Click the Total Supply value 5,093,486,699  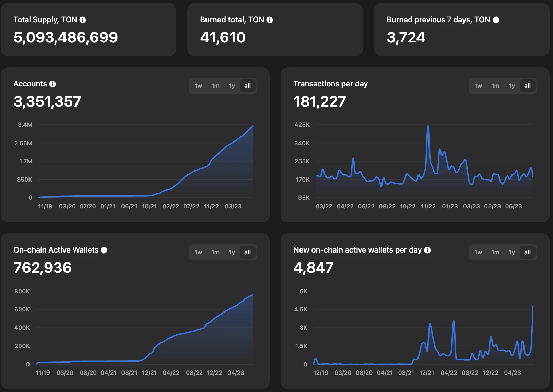click(x=66, y=37)
